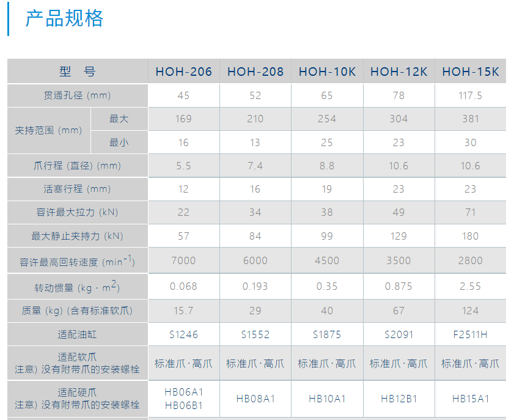Image resolution: width=514 pixels, height=420 pixels.
Task: Select the 7000 rotation speed value
Action: (x=183, y=260)
